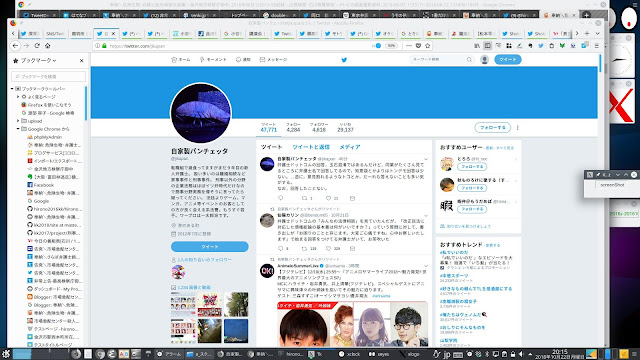Click the 4,284 フォロー count
The height and width of the screenshot is (360, 640).
pyautogui.click(x=293, y=127)
